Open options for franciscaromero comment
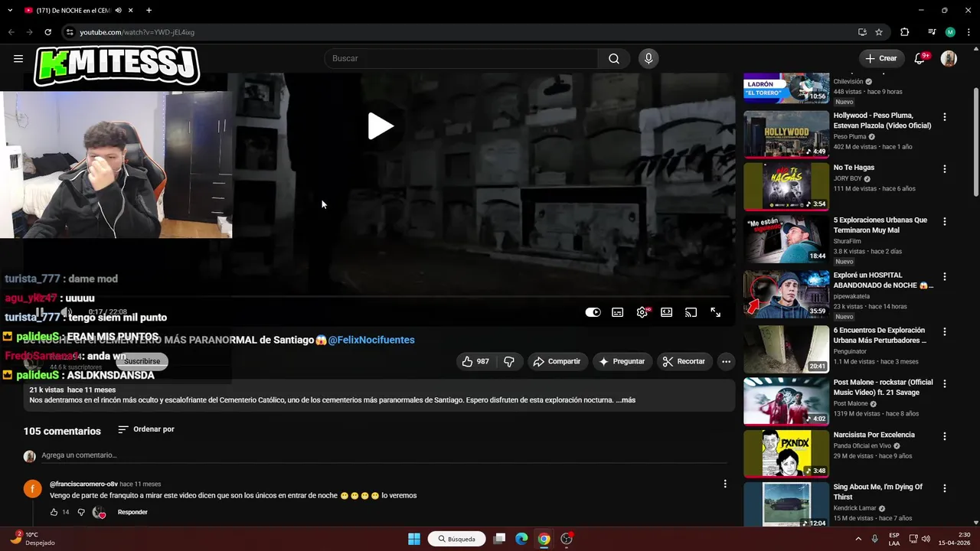 [725, 484]
